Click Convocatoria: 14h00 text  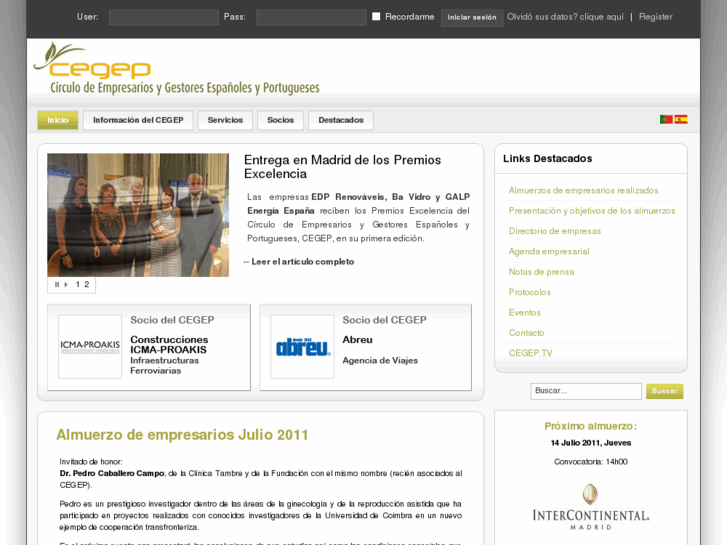coord(591,462)
